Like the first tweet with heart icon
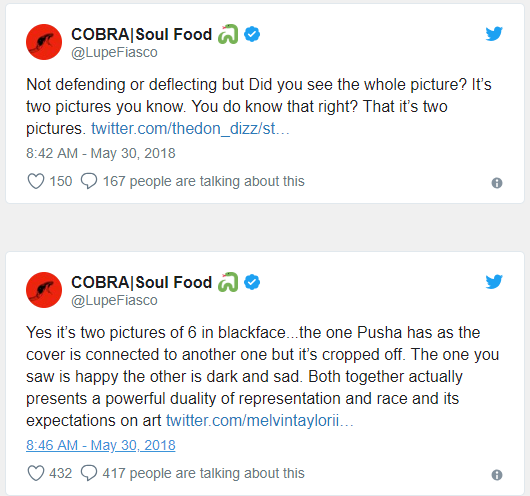 (x=35, y=181)
